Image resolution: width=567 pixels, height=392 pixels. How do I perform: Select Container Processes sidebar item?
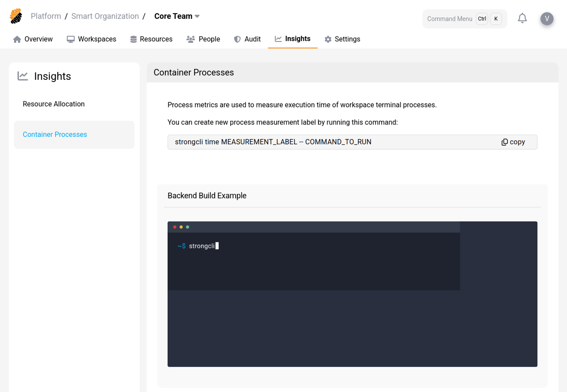[x=55, y=134]
